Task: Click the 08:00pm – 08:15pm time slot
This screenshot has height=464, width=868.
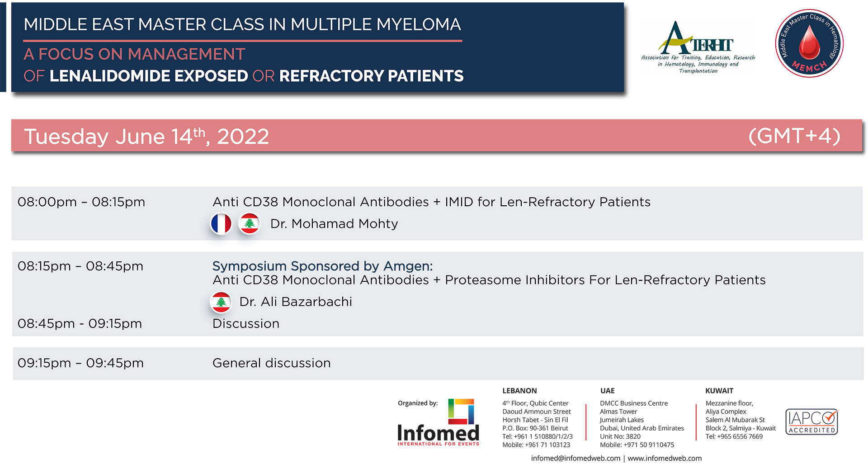Action: point(81,202)
